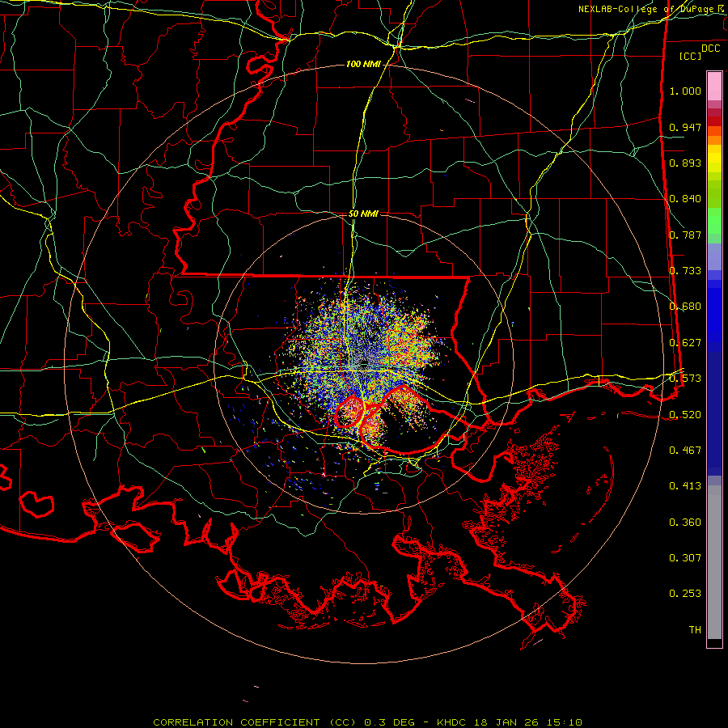Click the radar site center point

click(x=364, y=363)
